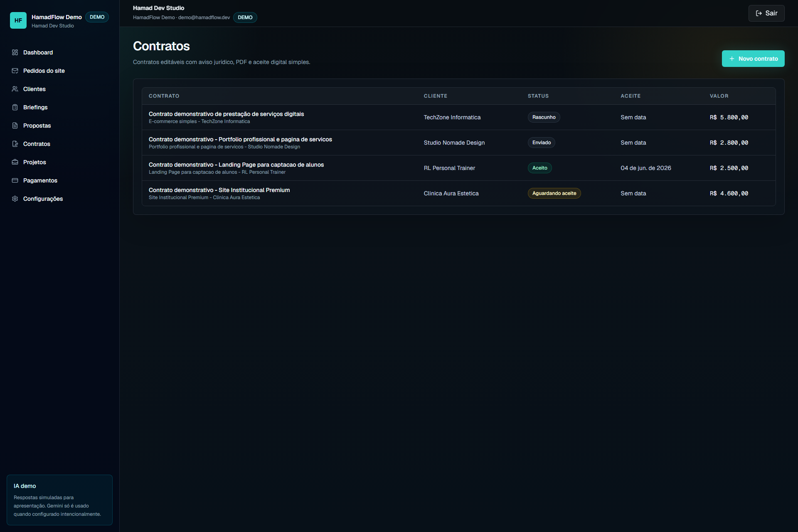798x532 pixels.
Task: Click client cell 'RL Personal Trainer'
Action: point(449,168)
